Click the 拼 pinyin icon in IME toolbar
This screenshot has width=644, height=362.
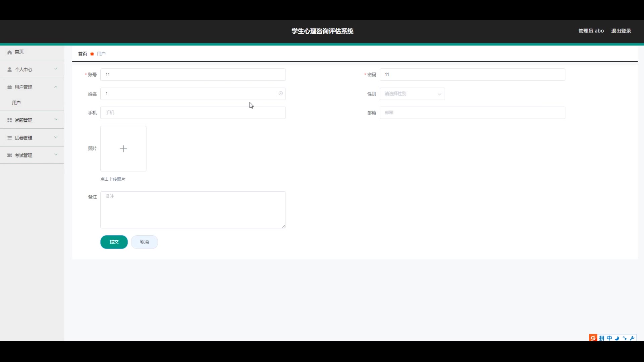[602, 338]
